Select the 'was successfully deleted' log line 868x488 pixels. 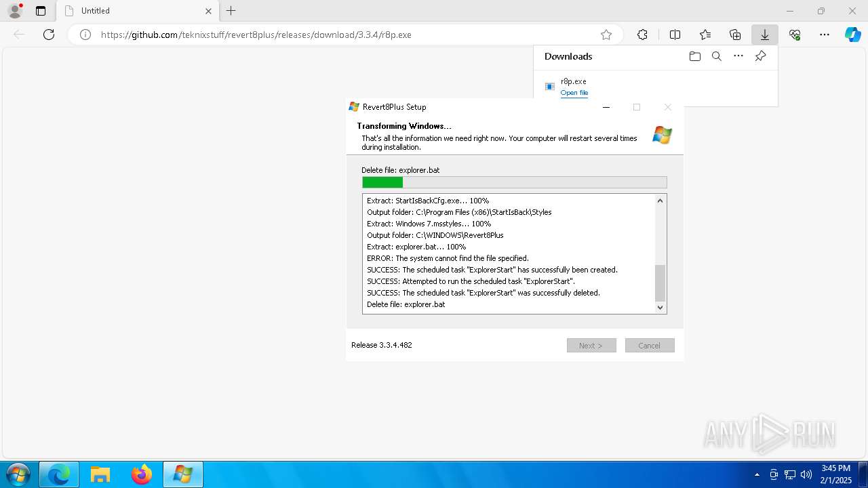pos(484,293)
